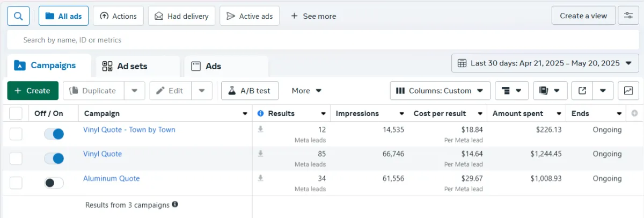Select the All ads filter
The width and height of the screenshot is (644, 218).
tap(63, 16)
